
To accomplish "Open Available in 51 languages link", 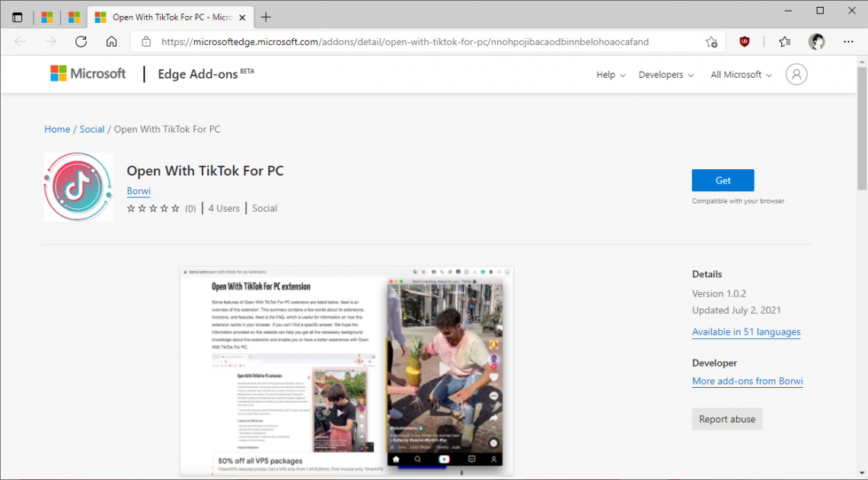I will point(746,331).
